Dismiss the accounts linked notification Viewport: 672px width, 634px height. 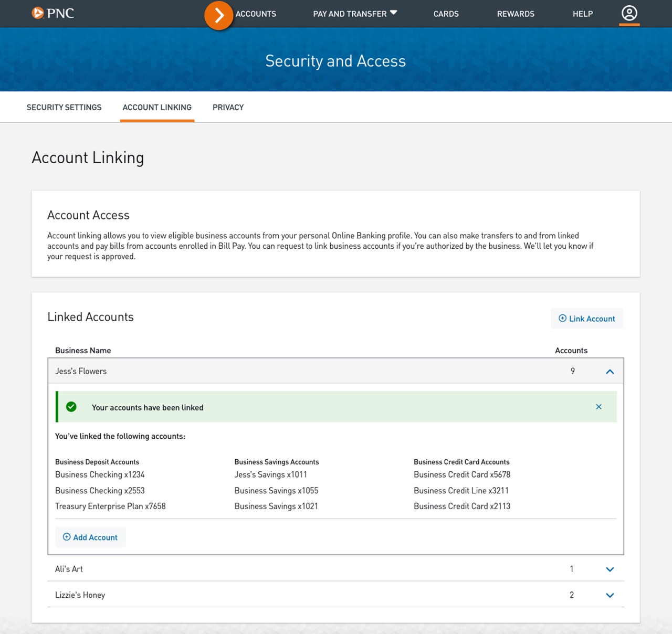[598, 406]
